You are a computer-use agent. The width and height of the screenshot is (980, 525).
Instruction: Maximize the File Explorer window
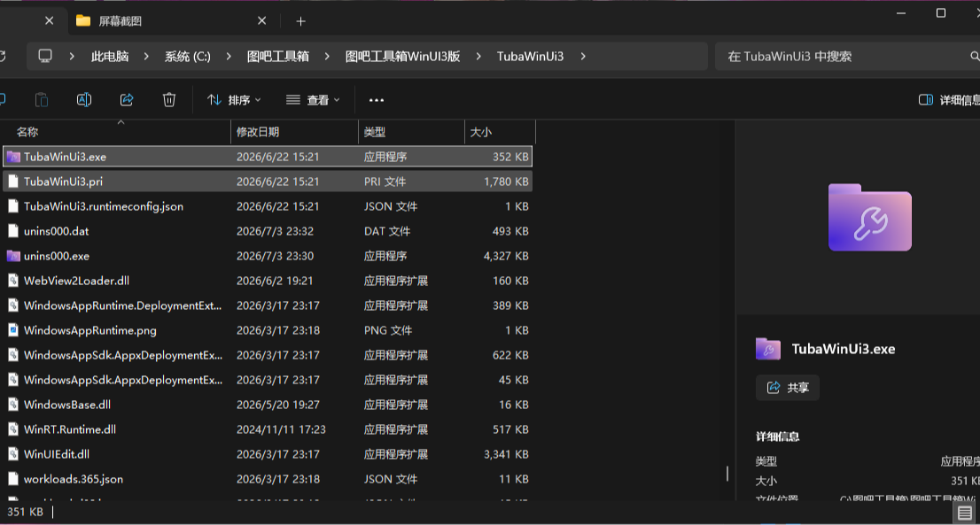(x=941, y=13)
